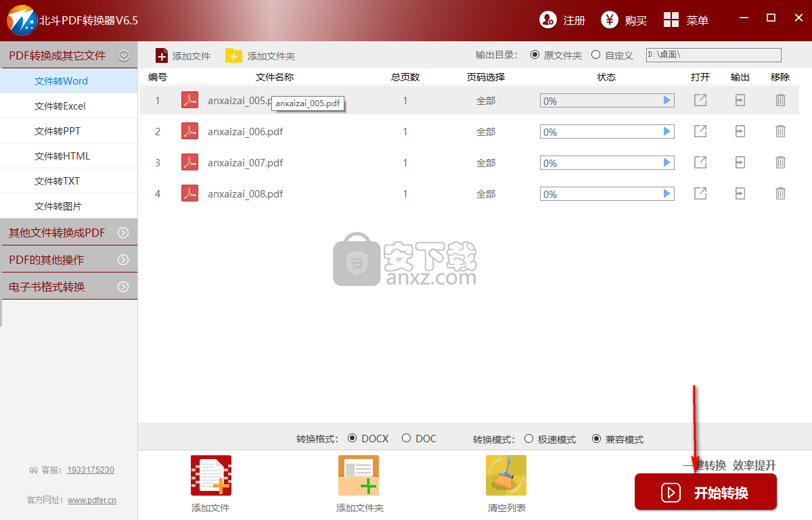812x520 pixels.
Task: Open the converted anxaizai_006.pdf file icon
Action: [700, 131]
